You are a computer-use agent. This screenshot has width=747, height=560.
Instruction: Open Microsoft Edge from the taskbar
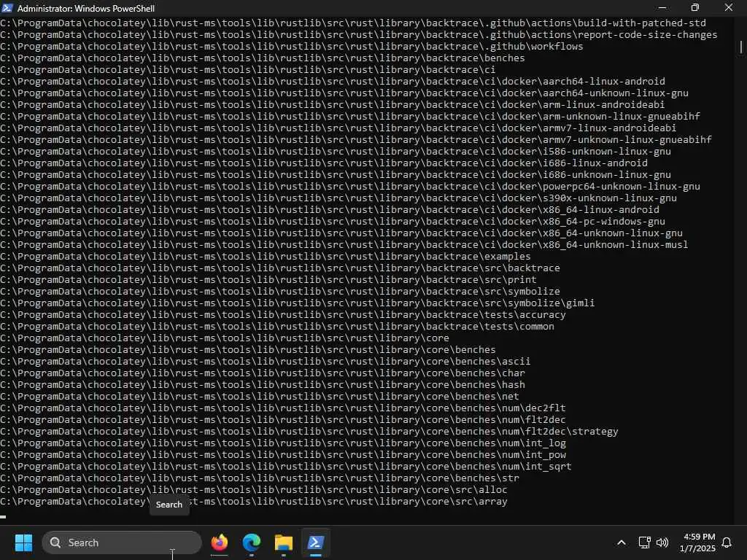coord(251,542)
